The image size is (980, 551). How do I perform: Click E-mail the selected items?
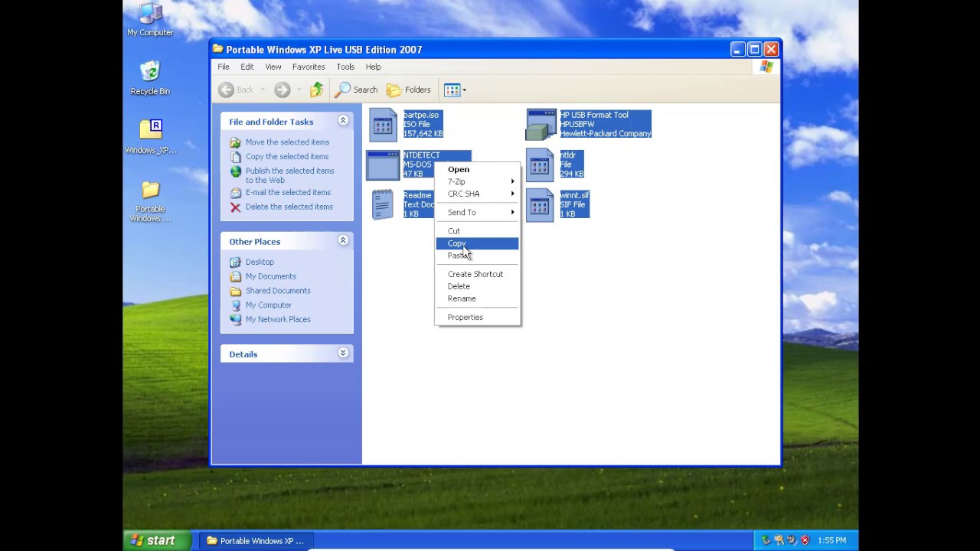click(x=288, y=192)
